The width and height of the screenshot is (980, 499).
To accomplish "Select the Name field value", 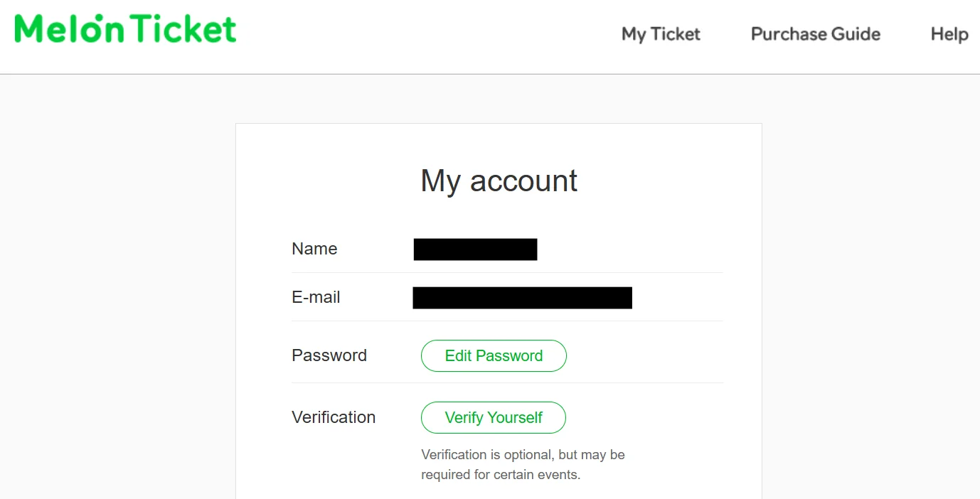I will click(474, 249).
